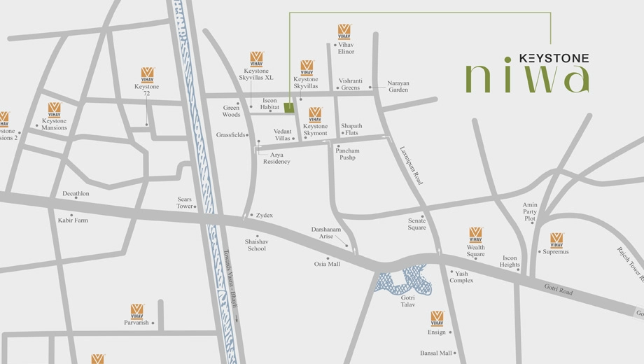Select the Keystone Mansions label
Screen dimensions: 644x364
point(54,124)
